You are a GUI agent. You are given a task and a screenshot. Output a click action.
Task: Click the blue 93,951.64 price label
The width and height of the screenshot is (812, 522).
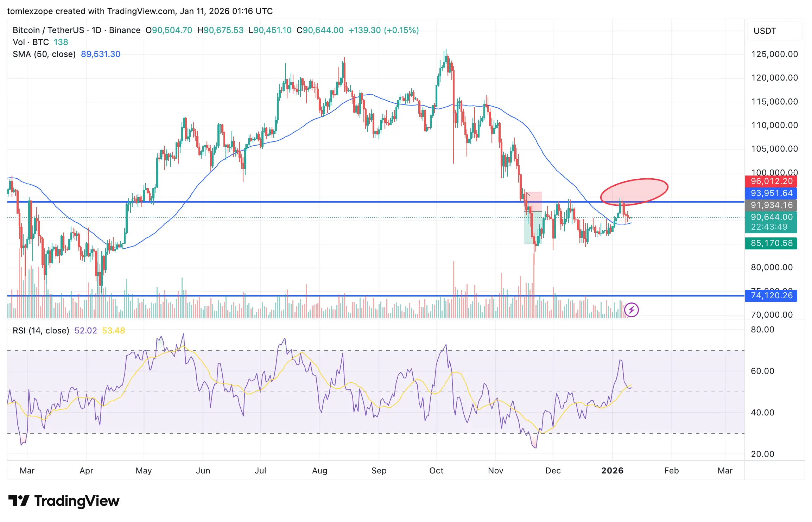pyautogui.click(x=771, y=193)
